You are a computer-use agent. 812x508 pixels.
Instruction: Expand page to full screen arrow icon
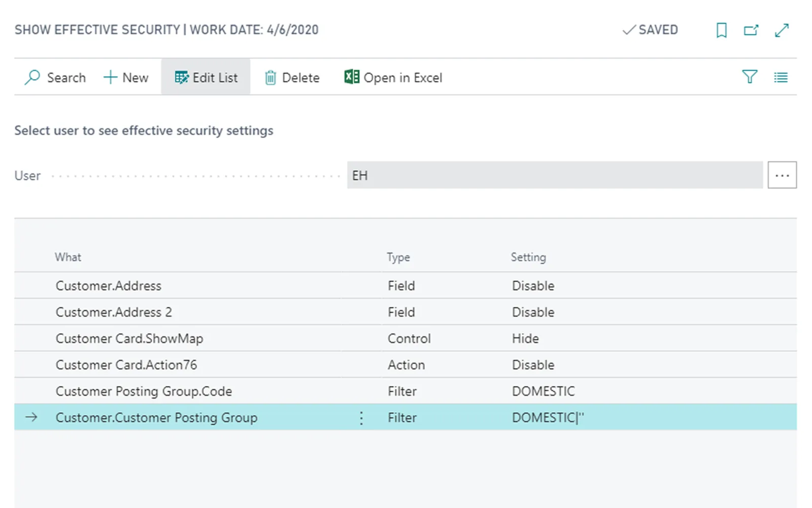pos(782,30)
